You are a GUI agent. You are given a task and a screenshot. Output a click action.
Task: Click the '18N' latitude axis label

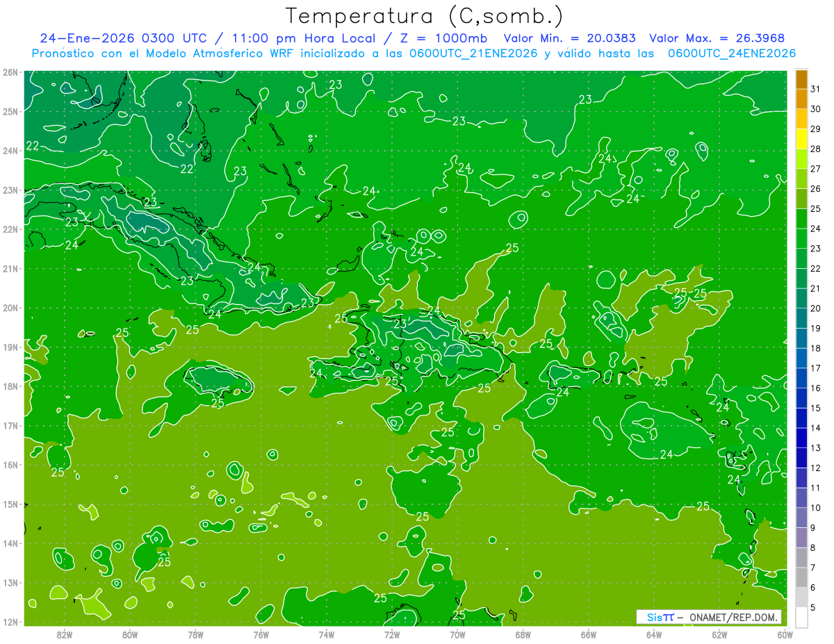tap(10, 386)
